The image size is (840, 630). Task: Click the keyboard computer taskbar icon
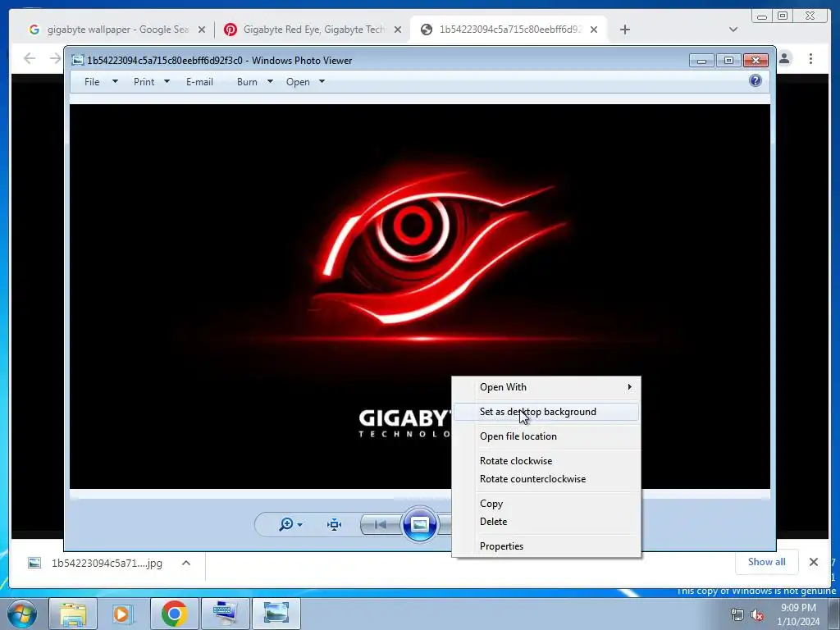(x=225, y=614)
